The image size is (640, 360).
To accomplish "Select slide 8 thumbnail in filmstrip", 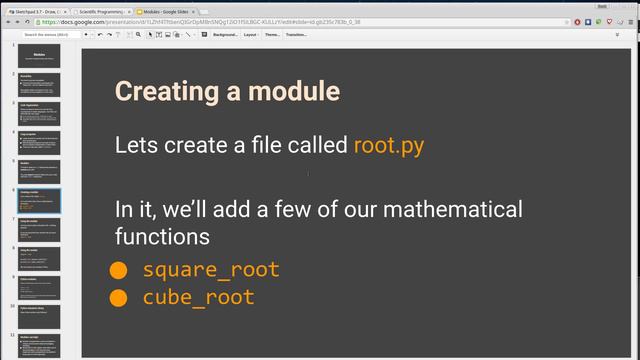I will click(39, 259).
